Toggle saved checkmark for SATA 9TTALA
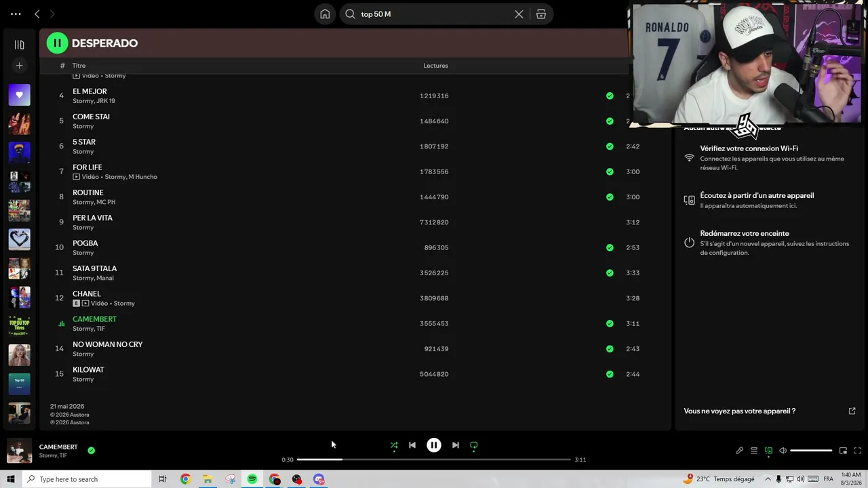 [x=610, y=273]
